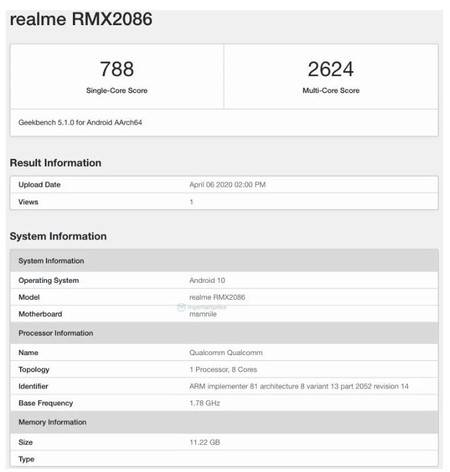Click the 1 Processor, 8 Cores topology value

(223, 369)
